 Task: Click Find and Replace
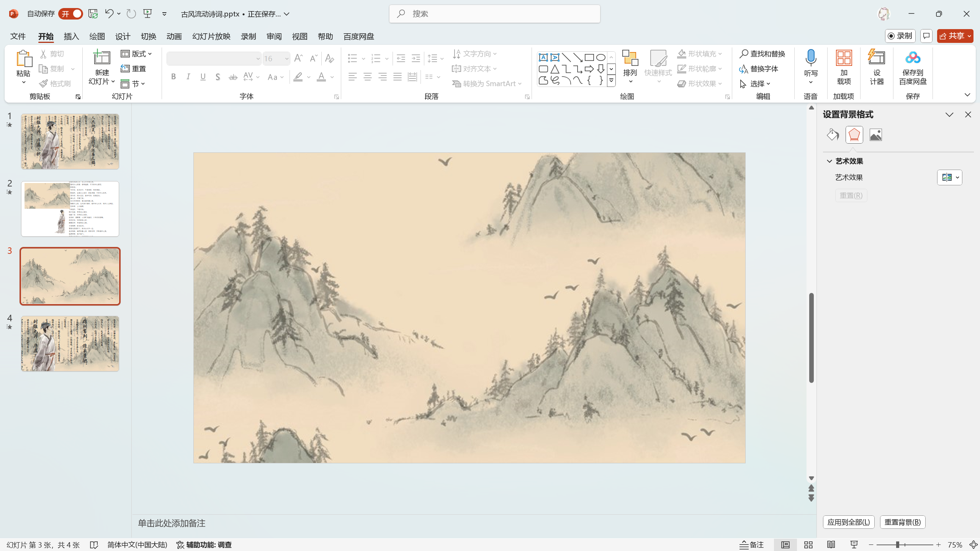762,54
